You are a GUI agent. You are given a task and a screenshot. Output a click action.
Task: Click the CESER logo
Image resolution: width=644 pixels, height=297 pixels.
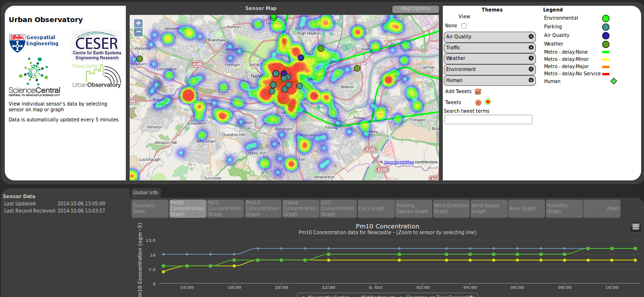[x=97, y=46]
